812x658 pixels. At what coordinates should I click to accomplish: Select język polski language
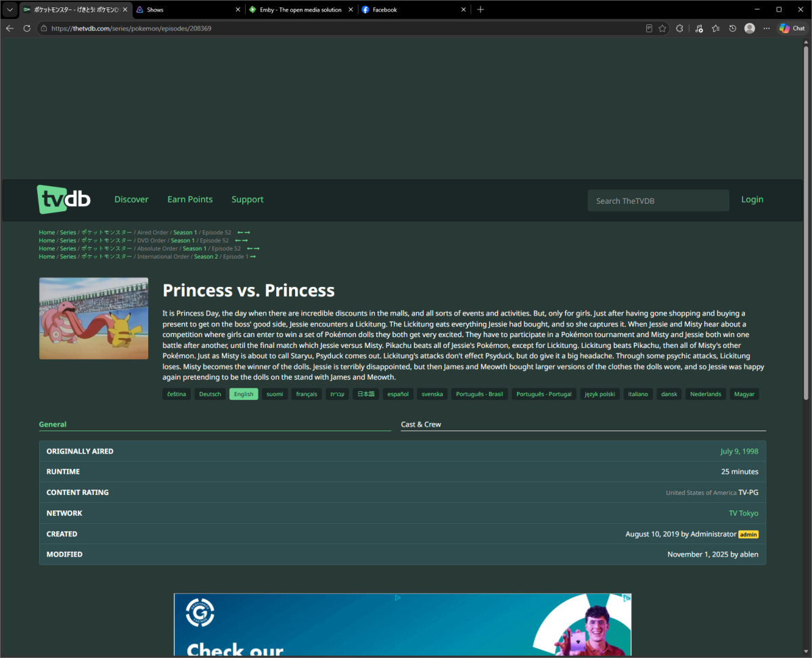(600, 394)
